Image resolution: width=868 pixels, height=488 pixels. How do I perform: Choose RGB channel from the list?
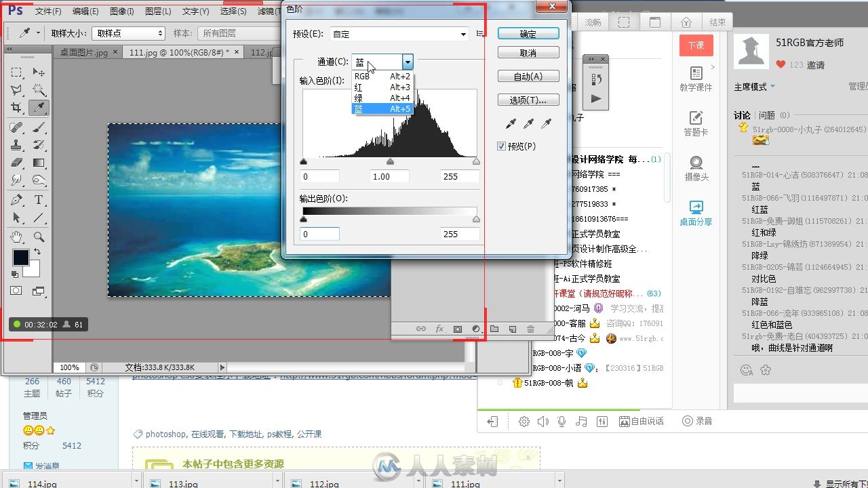pos(382,77)
